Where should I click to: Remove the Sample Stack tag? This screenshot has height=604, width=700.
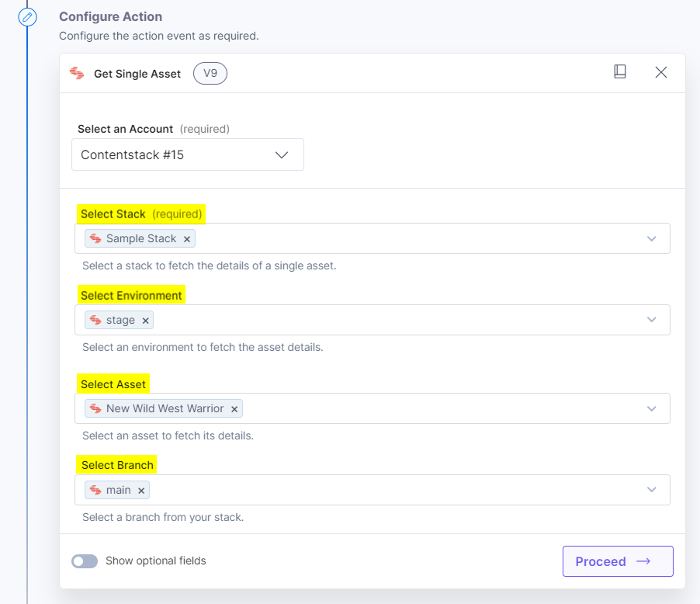(x=187, y=239)
